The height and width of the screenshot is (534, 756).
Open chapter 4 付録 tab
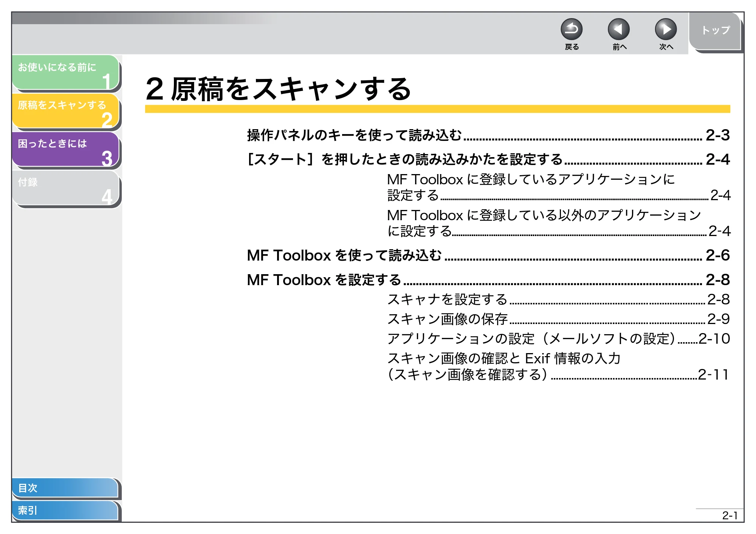pyautogui.click(x=66, y=188)
